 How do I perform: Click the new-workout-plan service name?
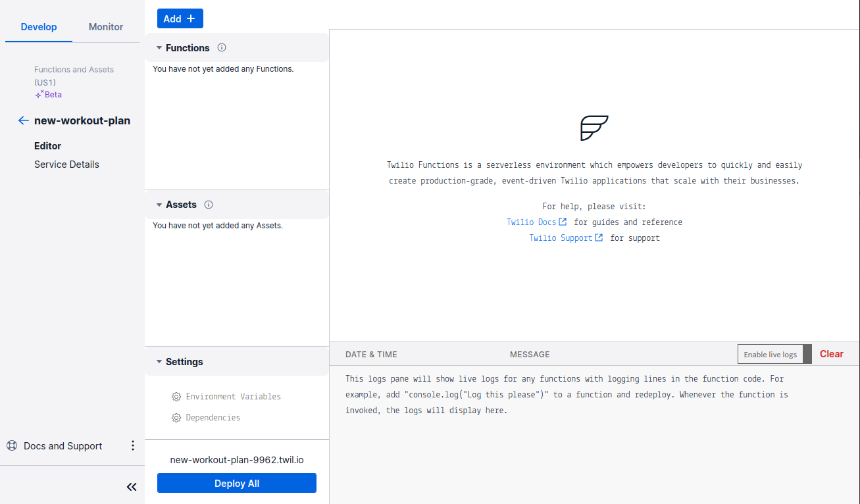[82, 120]
